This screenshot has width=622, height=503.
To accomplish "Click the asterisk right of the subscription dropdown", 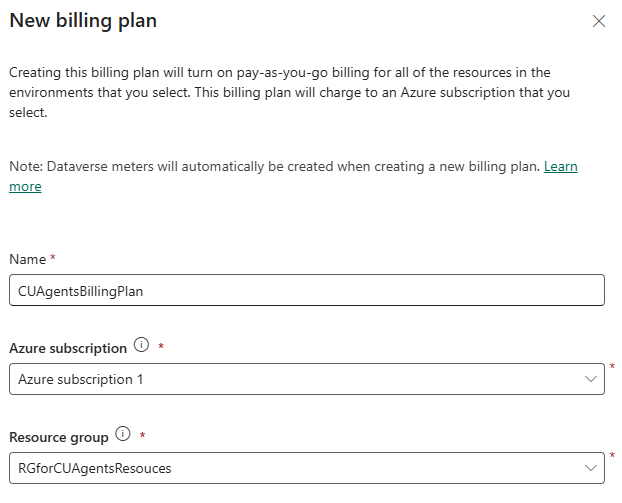I will click(612, 366).
